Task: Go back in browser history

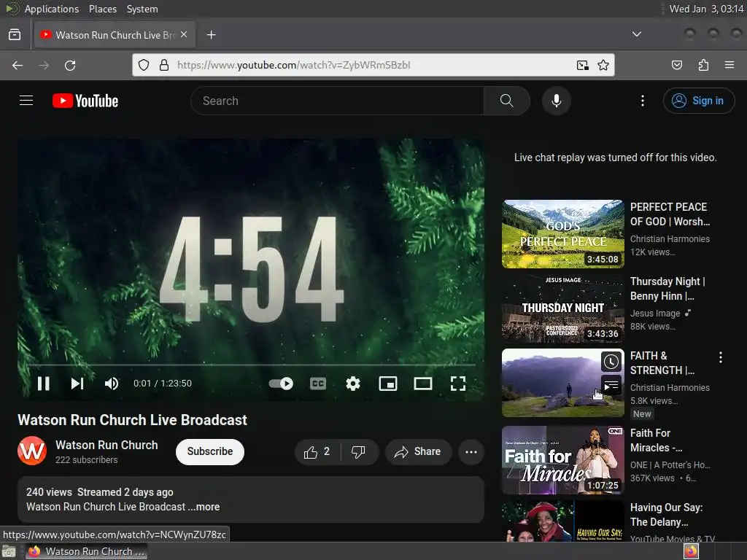Action: 18,65
